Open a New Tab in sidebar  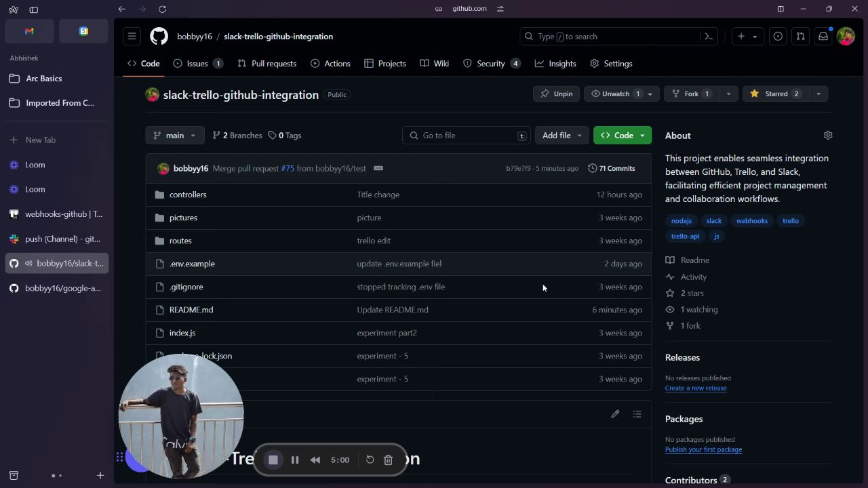pyautogui.click(x=57, y=140)
